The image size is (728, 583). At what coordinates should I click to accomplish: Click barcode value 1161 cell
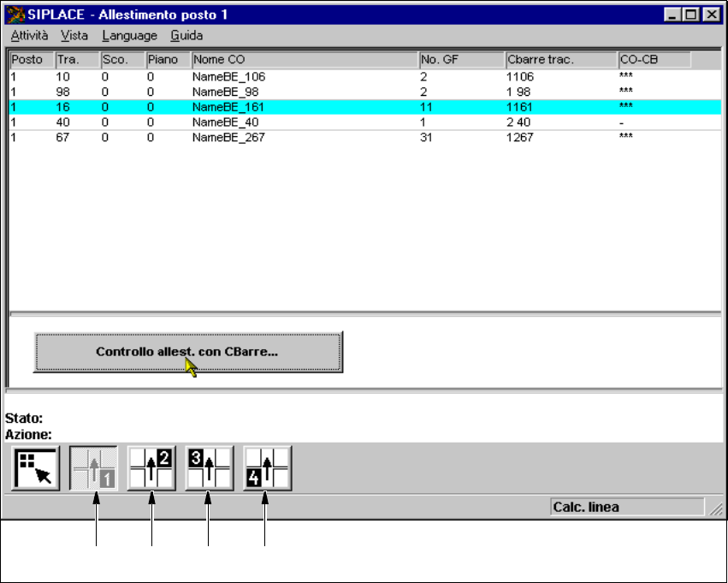519,107
